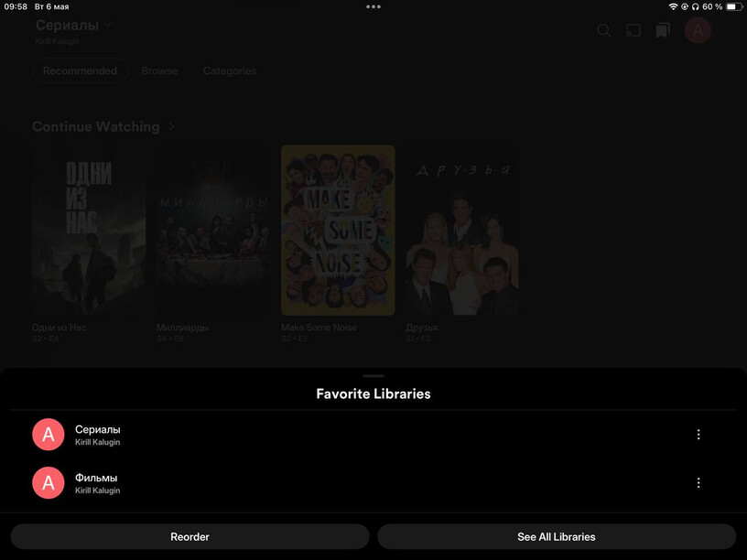Tap the battery status icon
The height and width of the screenshot is (560, 747).
(x=734, y=6)
